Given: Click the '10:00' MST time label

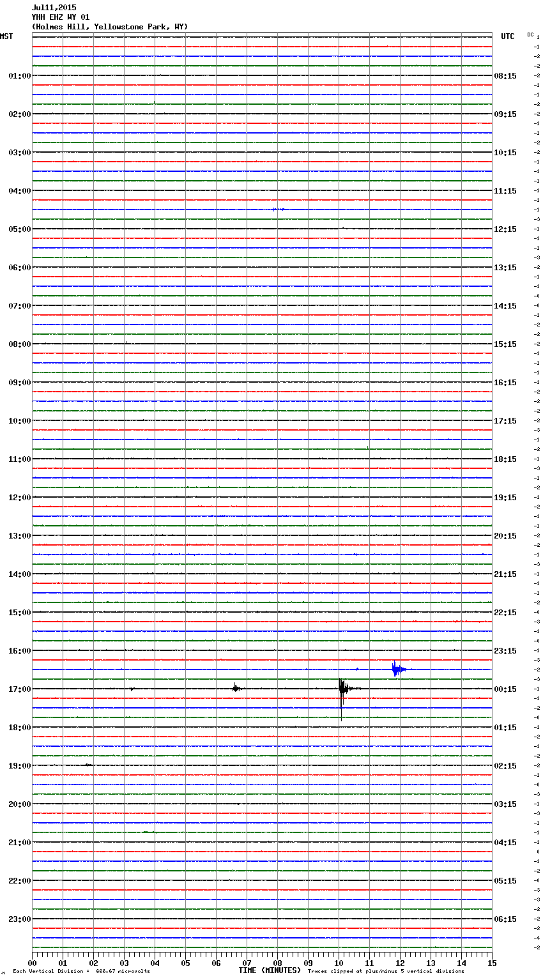Looking at the screenshot, I should tap(20, 421).
